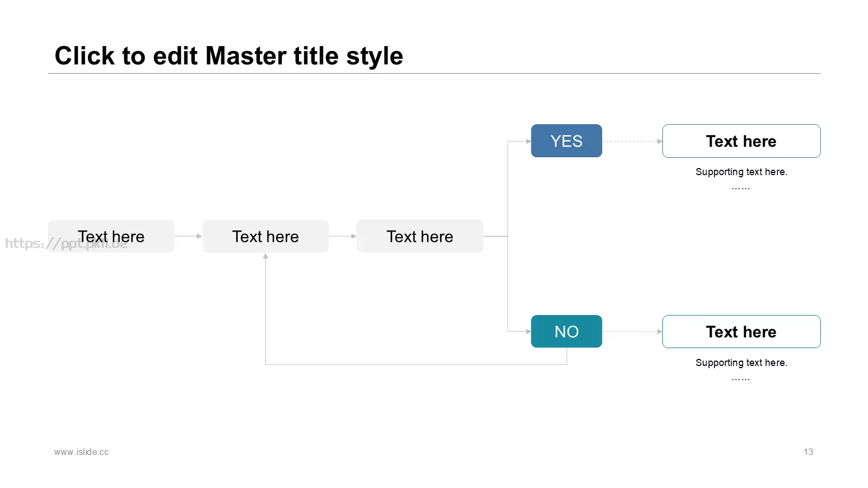Click 'Supporting text here.' under the NO branch
868x488 pixels.
(x=741, y=363)
